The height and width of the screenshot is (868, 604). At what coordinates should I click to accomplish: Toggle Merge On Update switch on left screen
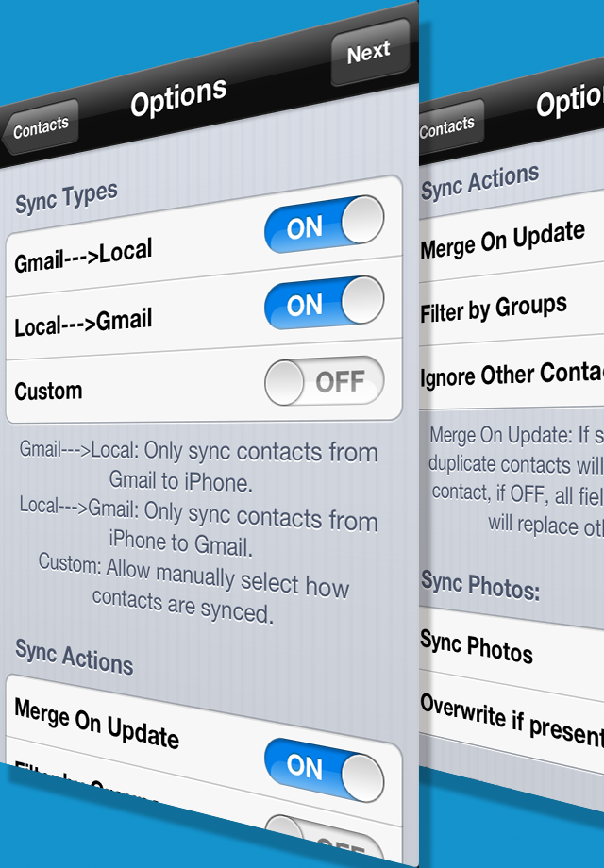tap(325, 770)
